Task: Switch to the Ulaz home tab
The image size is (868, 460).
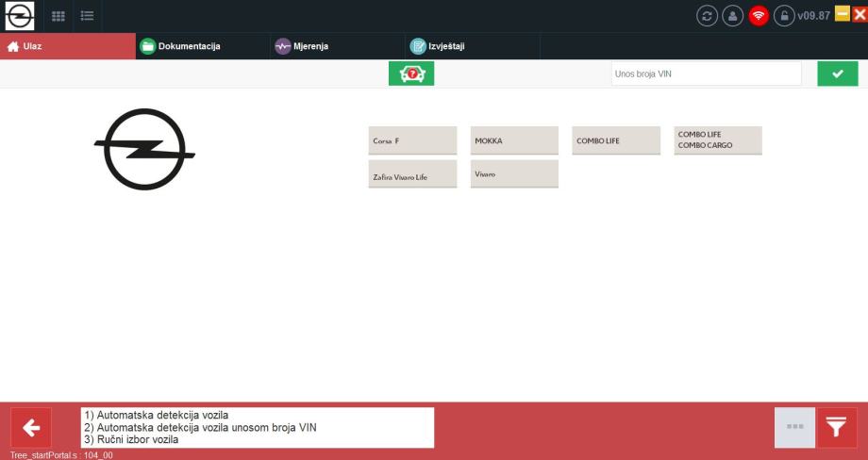Action: click(x=68, y=46)
